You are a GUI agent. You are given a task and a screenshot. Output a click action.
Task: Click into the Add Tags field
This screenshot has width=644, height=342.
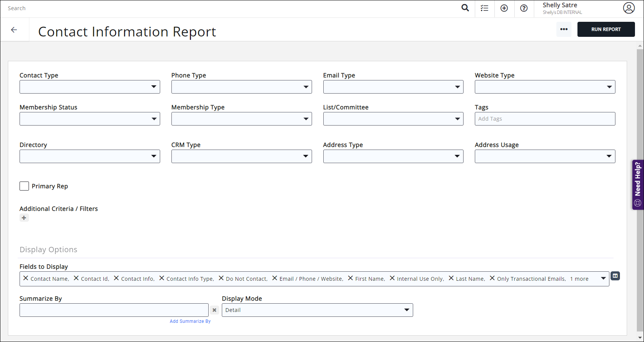pos(544,119)
